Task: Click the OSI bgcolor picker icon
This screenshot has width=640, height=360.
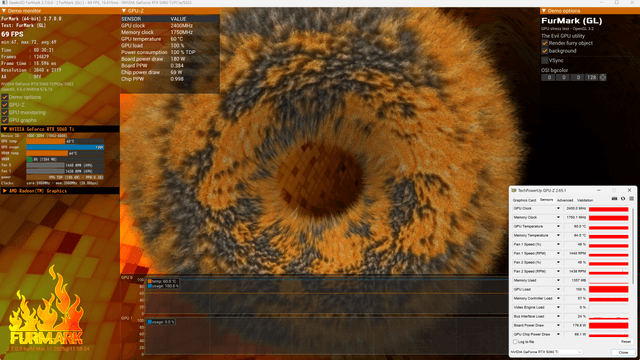Action: 603,77
